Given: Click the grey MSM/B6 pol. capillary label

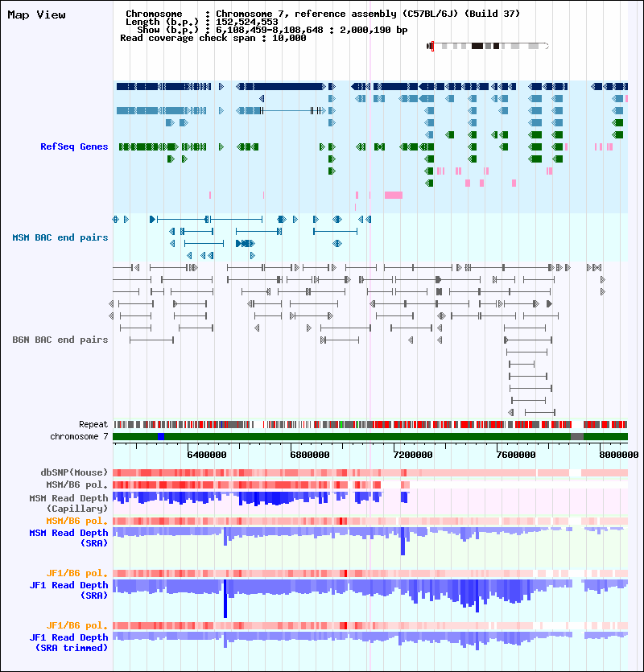Looking at the screenshot, I should (x=76, y=484).
